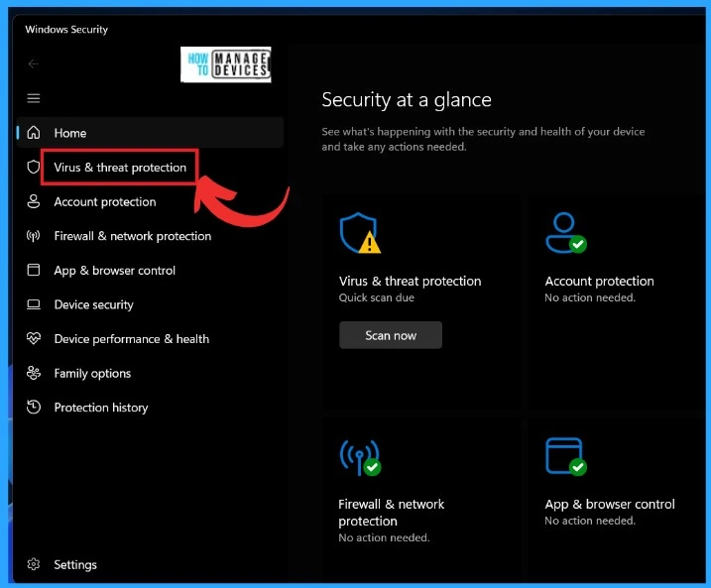Click the Security at a glance heading

pos(407,100)
